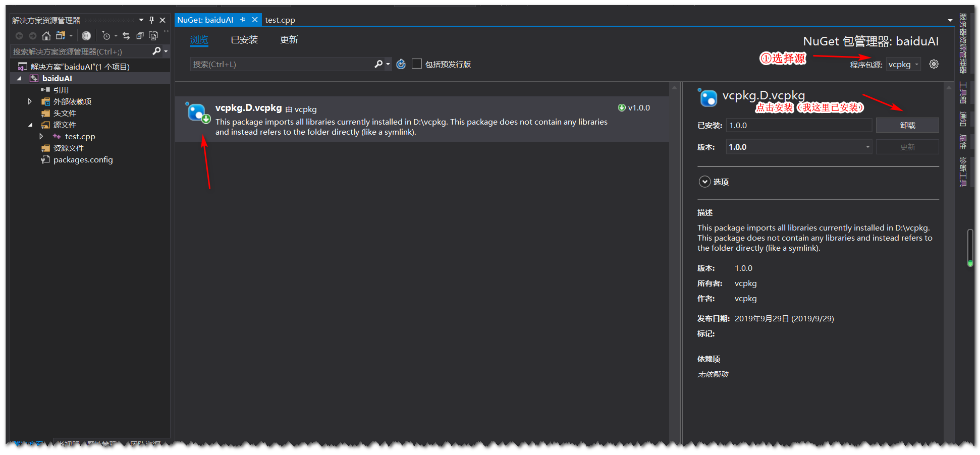Click the vcpkg package icon in details pane

[707, 97]
